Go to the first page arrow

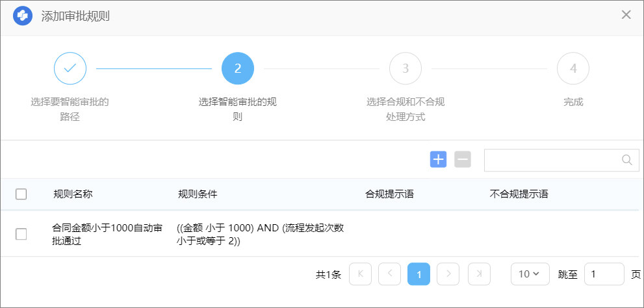(x=360, y=274)
